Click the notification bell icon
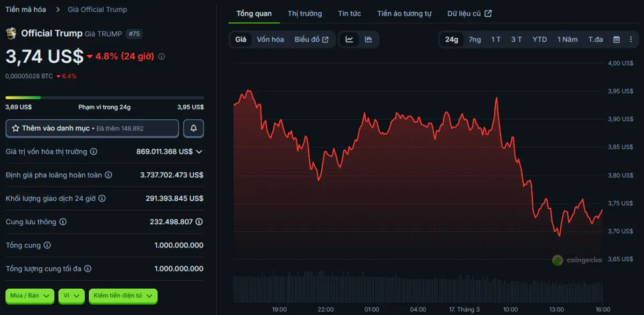The width and height of the screenshot is (644, 315). point(193,129)
